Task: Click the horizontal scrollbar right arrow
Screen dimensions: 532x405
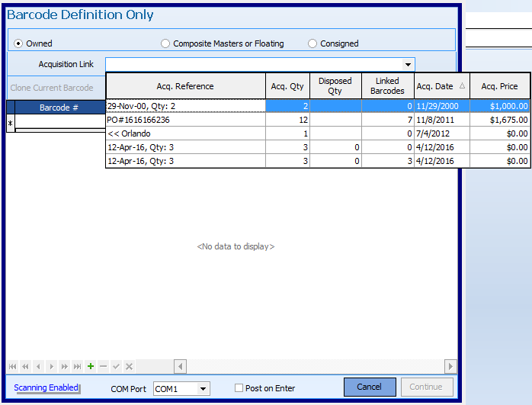Action: tap(450, 367)
